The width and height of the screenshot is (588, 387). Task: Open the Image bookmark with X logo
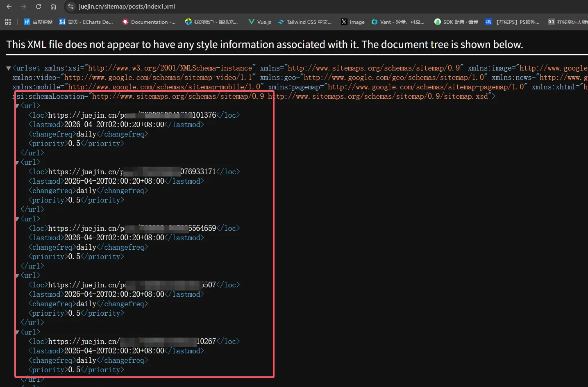tap(353, 22)
